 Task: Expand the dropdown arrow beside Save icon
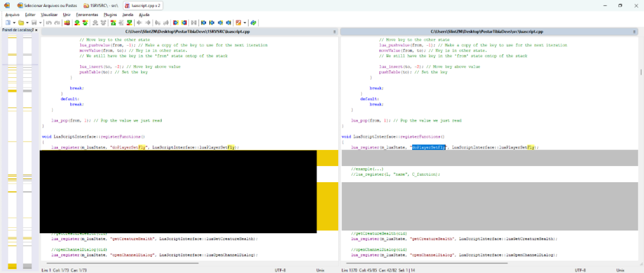pyautogui.click(x=40, y=23)
